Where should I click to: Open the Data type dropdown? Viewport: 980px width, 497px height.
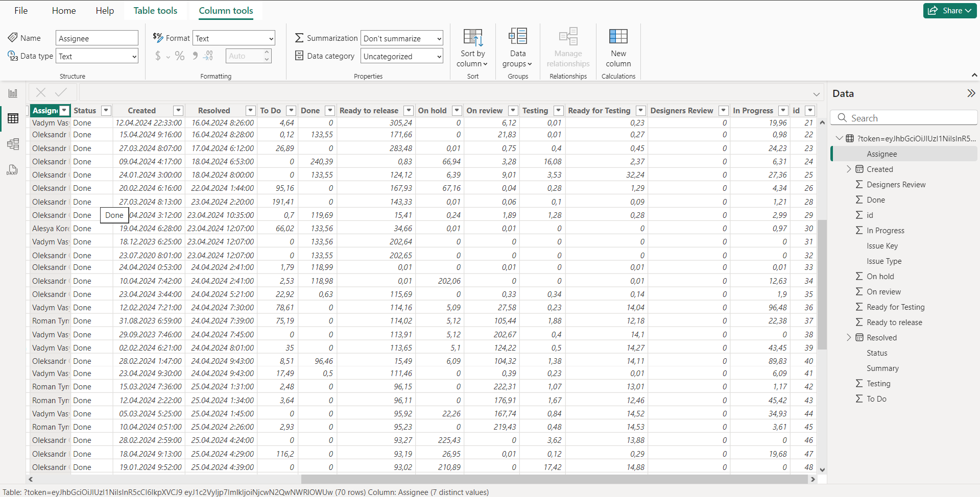97,56
